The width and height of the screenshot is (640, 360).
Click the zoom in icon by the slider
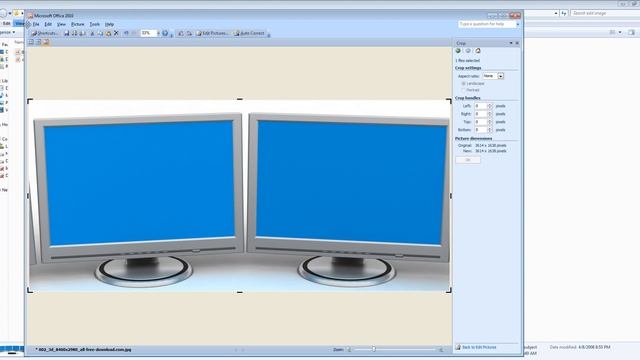(x=441, y=349)
